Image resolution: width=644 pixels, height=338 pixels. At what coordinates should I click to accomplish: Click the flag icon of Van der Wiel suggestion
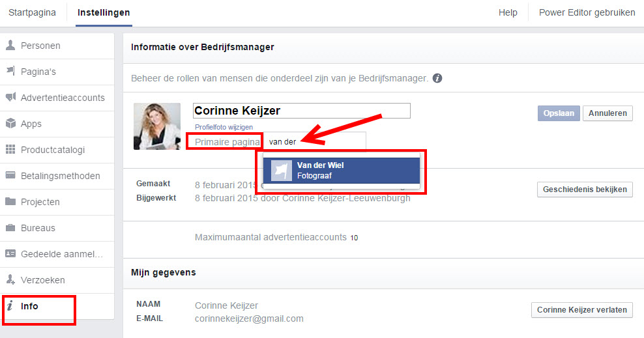pyautogui.click(x=282, y=170)
